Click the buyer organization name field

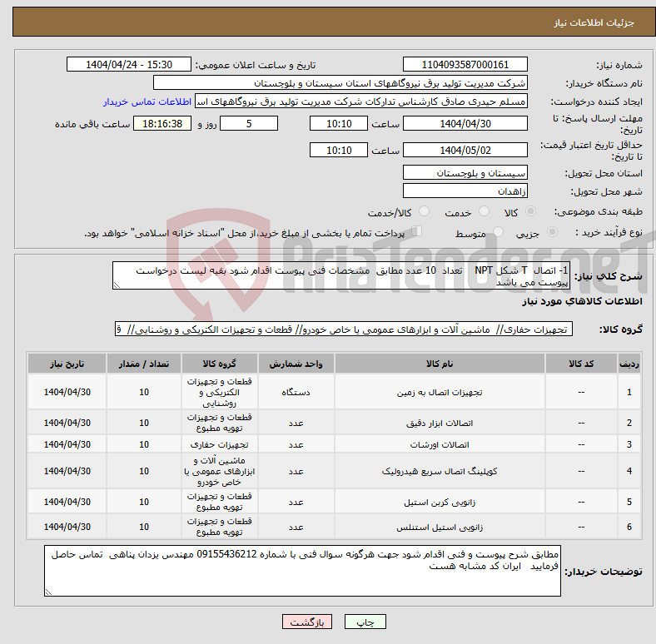tap(340, 83)
